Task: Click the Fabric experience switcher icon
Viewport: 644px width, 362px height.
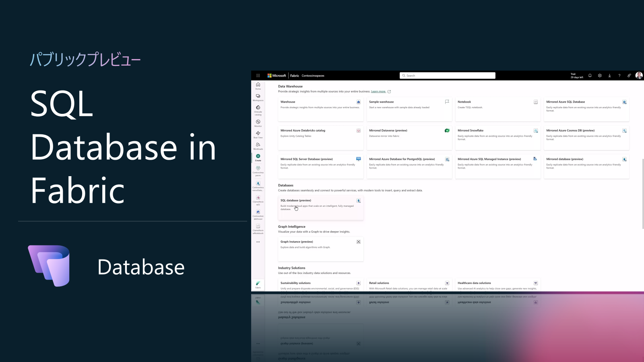Action: pyautogui.click(x=258, y=285)
